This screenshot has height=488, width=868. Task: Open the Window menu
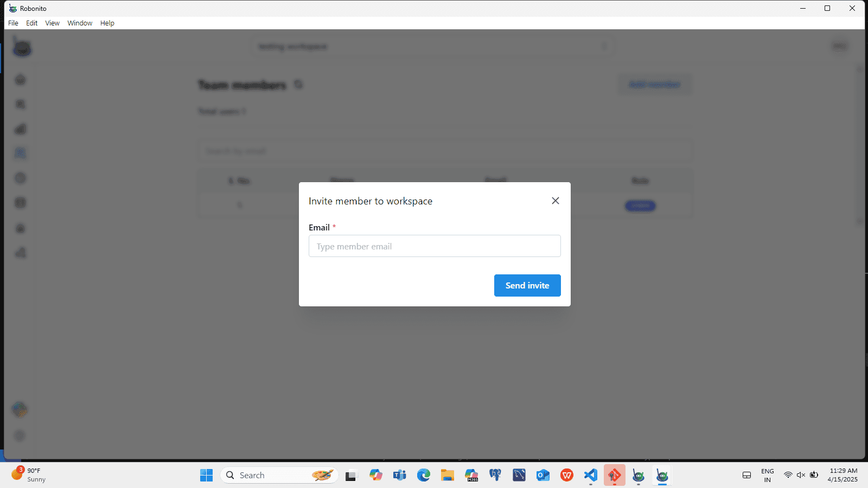click(x=80, y=23)
